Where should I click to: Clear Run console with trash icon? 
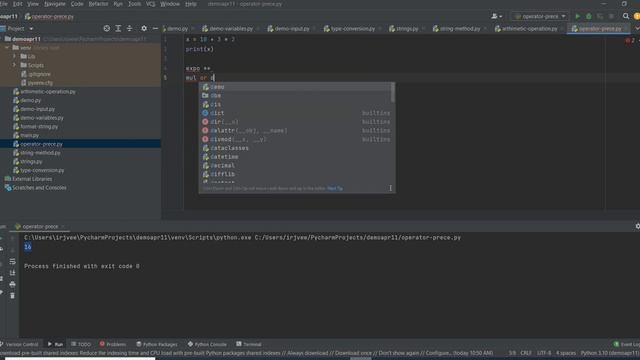coord(12,295)
